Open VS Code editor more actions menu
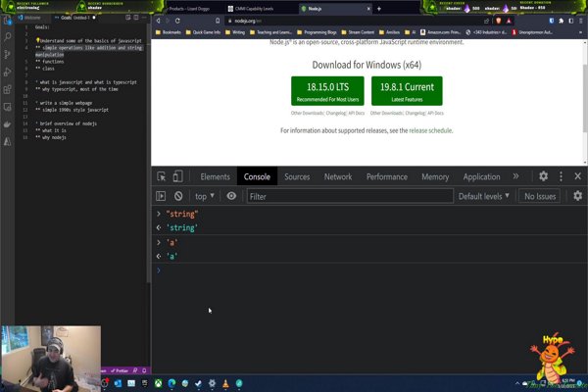 144,18
